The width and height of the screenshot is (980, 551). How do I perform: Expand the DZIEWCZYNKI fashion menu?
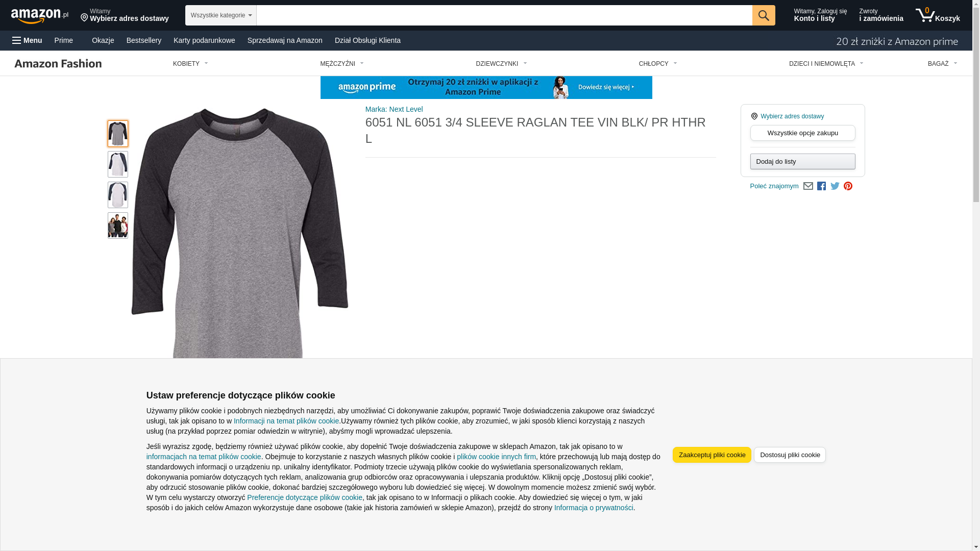tap(501, 64)
